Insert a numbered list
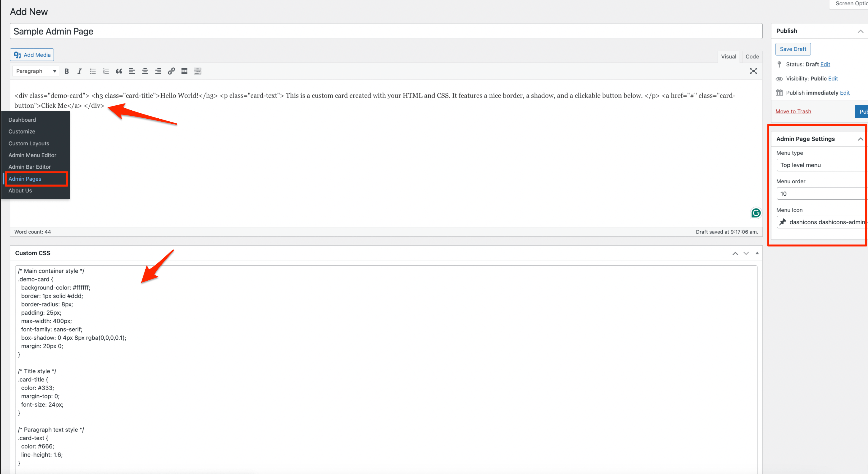Image resolution: width=868 pixels, height=474 pixels. [106, 71]
